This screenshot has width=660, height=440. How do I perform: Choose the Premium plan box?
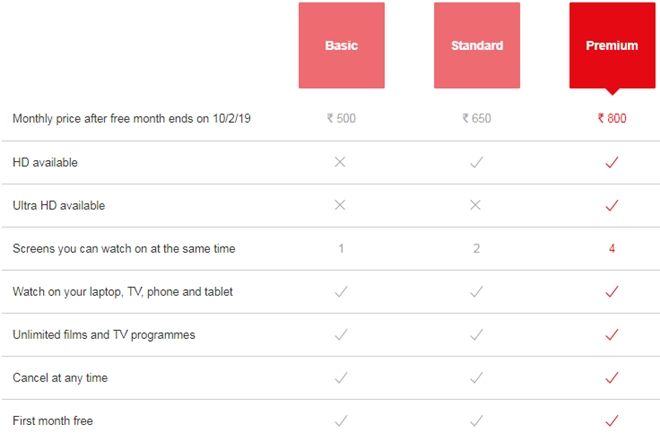point(612,45)
